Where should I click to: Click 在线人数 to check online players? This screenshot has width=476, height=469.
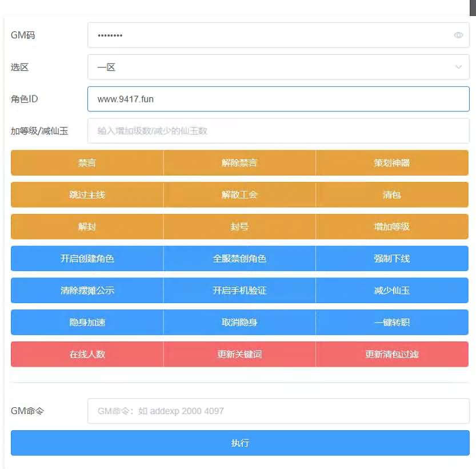pyautogui.click(x=86, y=354)
